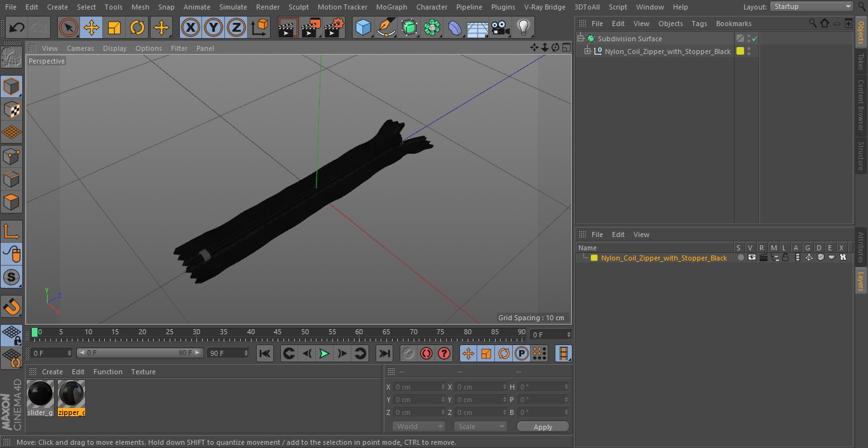This screenshot has width=868, height=448.
Task: Click the yellow layer color swatch in Objects
Action: (x=740, y=51)
